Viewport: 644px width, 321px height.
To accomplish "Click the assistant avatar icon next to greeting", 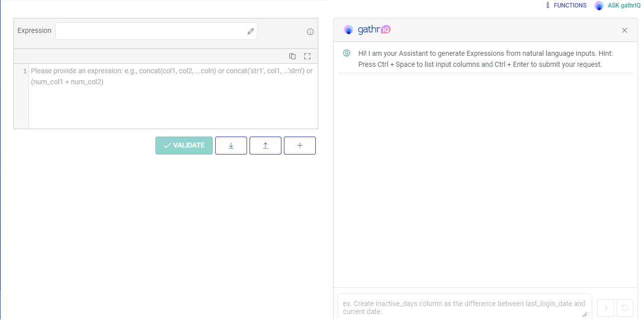I will (347, 53).
